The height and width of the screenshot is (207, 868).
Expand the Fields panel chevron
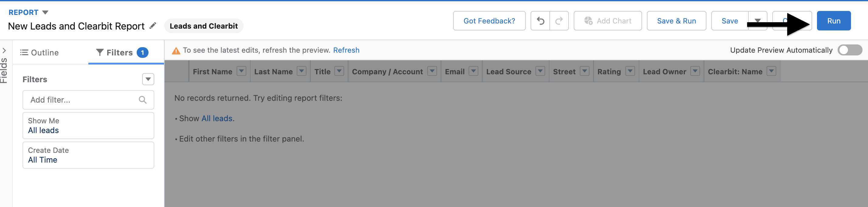coord(4,51)
